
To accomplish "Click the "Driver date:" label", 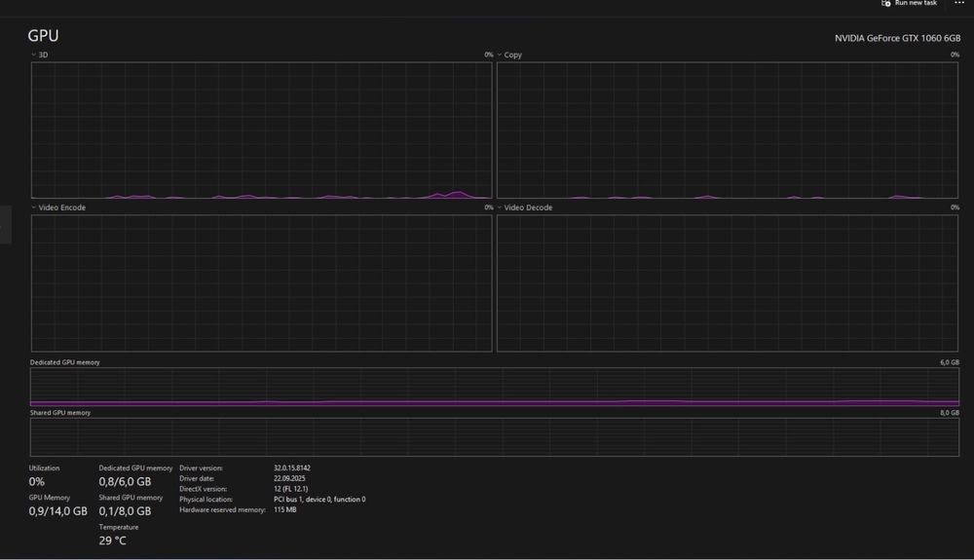I will 197,478.
